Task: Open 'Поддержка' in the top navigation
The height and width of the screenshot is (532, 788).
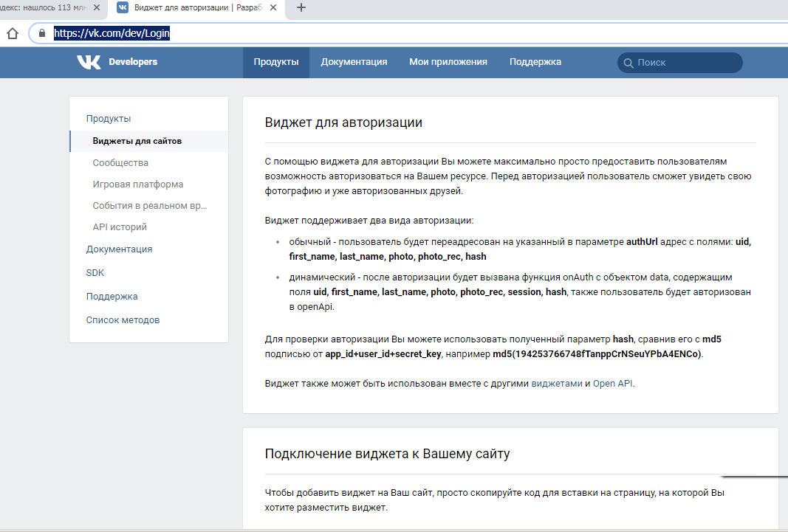Action: click(x=535, y=62)
